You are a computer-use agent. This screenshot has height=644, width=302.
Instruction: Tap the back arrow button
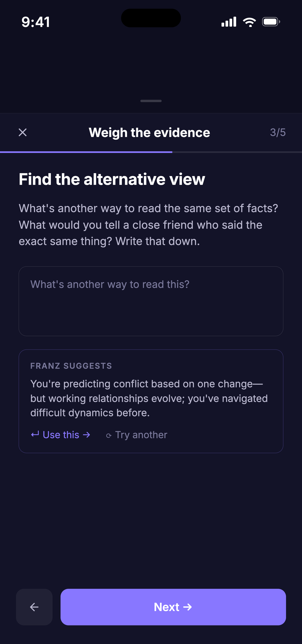tap(34, 607)
